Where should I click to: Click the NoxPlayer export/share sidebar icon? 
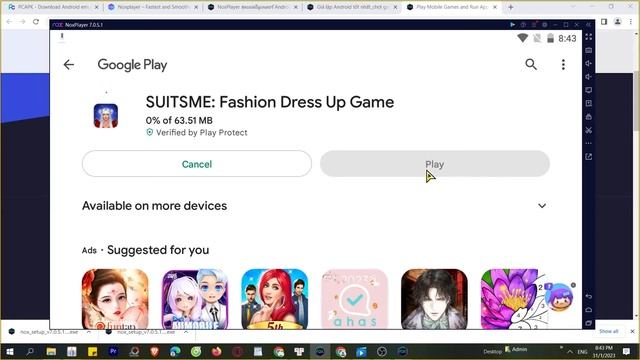point(589,157)
